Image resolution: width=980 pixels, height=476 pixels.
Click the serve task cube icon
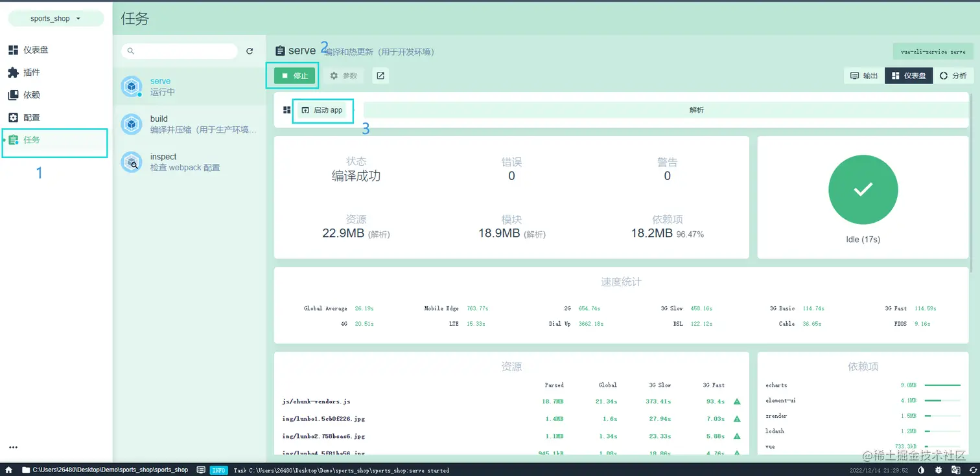coord(132,86)
